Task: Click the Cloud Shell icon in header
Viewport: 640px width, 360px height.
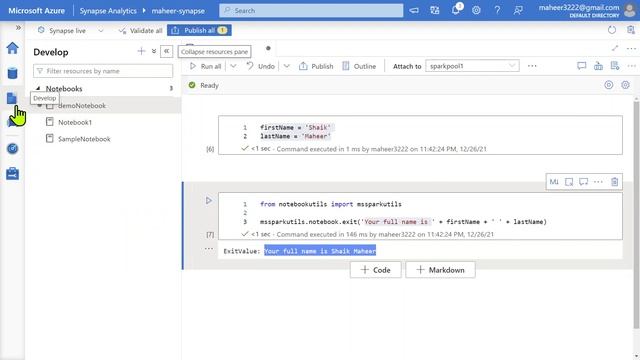Action: [x=414, y=10]
